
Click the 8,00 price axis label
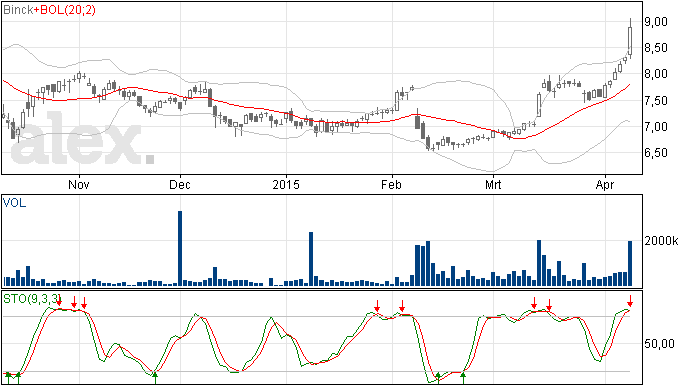[x=656, y=74]
